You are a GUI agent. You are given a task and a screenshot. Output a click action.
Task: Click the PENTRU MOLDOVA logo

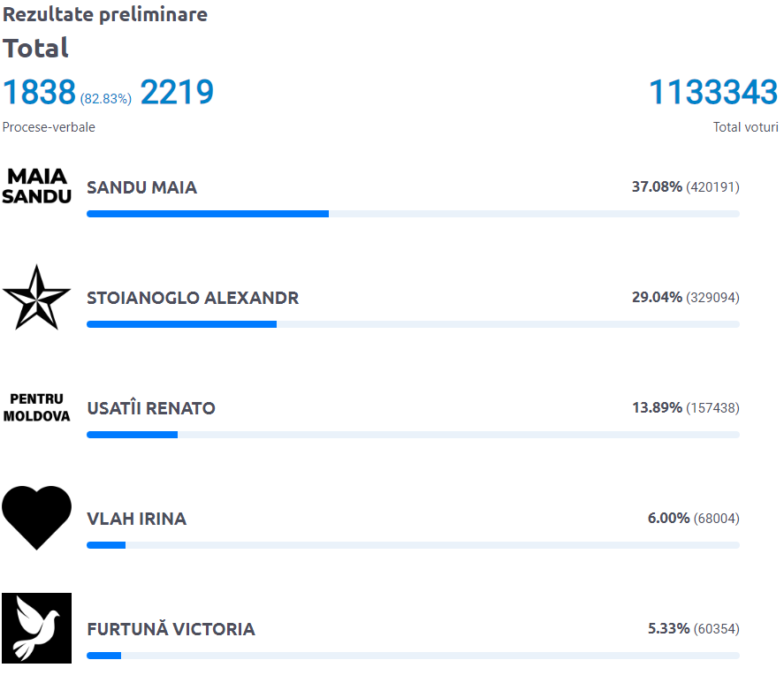[x=36, y=407]
